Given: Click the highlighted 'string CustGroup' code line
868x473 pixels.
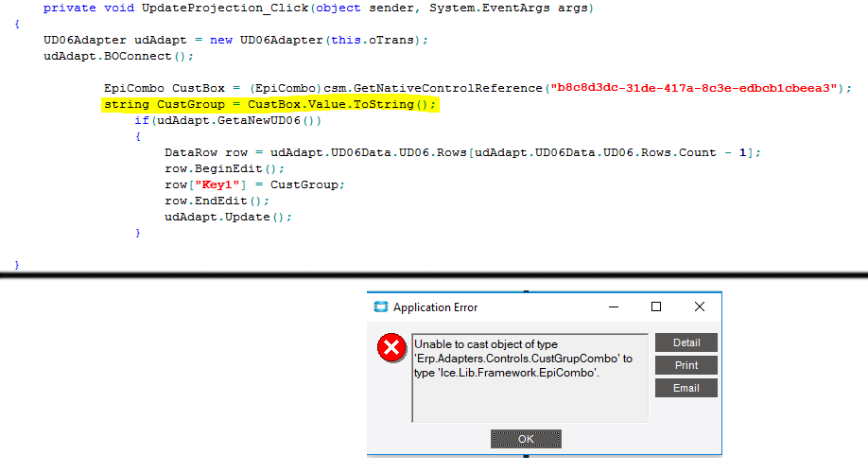Looking at the screenshot, I should (269, 104).
